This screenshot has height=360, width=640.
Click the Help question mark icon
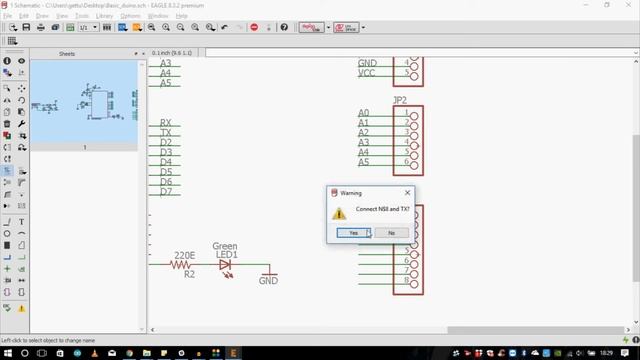[x=284, y=27]
